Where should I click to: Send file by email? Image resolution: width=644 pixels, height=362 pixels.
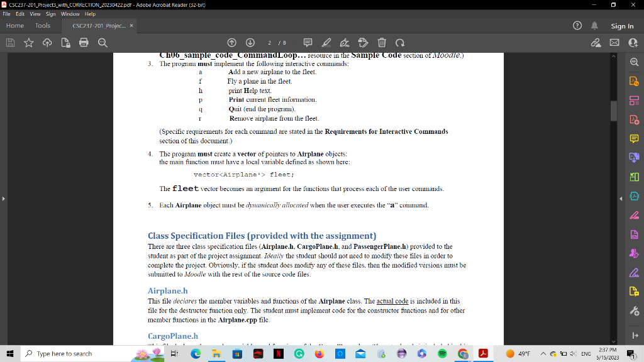(x=614, y=43)
